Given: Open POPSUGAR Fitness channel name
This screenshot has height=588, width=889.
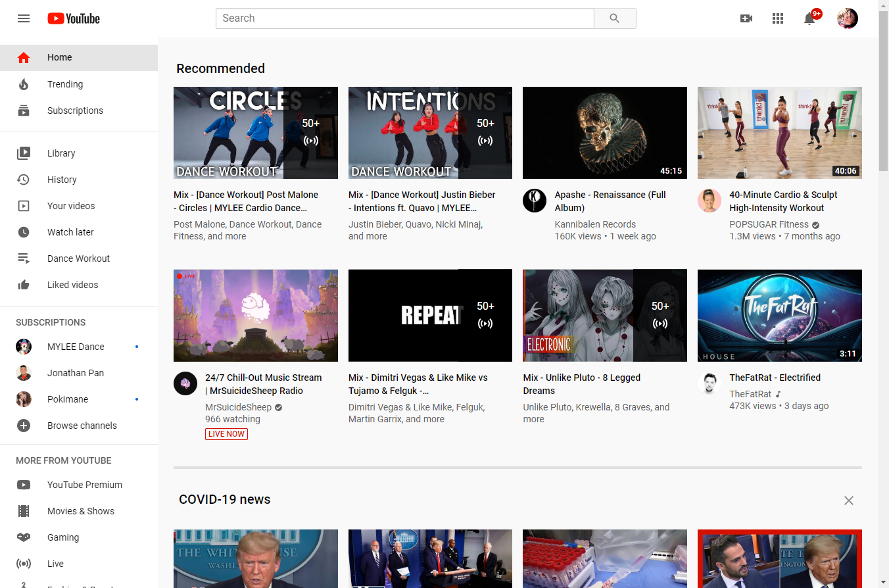Looking at the screenshot, I should click(x=769, y=224).
